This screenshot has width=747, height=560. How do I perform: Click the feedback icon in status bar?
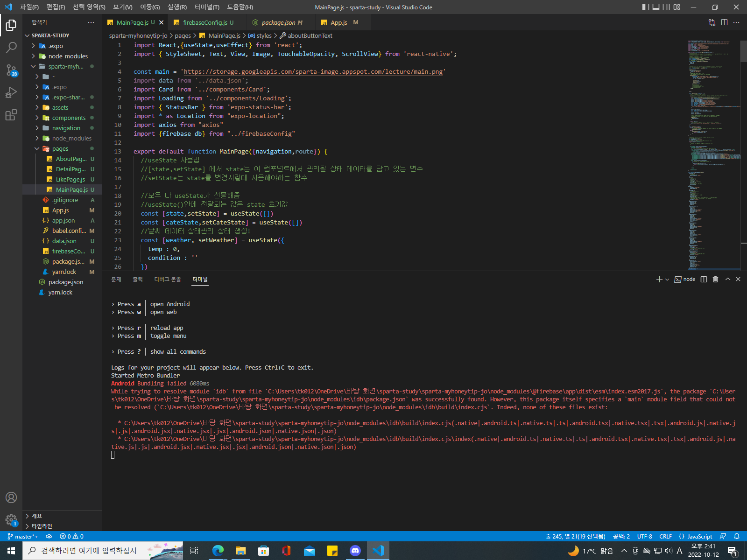point(723,536)
